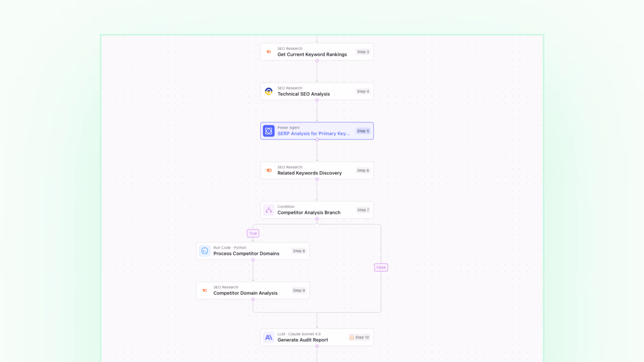
Task: Click Semrush icon on Competitor Domain Analysis
Action: [204, 290]
